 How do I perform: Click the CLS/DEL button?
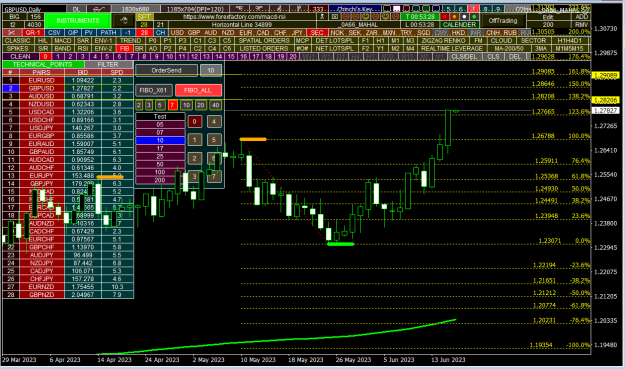pyautogui.click(x=465, y=57)
